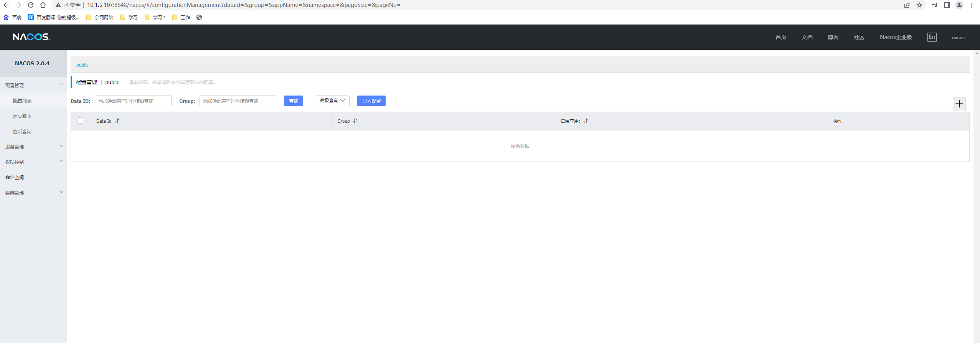Expand the 权限控制 sidebar section

[33, 162]
